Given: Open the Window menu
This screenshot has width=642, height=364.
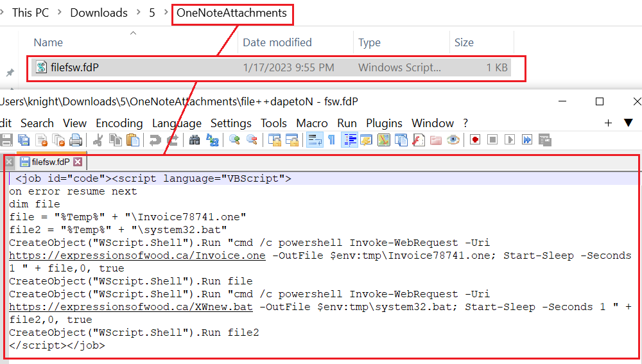Looking at the screenshot, I should click(433, 123).
